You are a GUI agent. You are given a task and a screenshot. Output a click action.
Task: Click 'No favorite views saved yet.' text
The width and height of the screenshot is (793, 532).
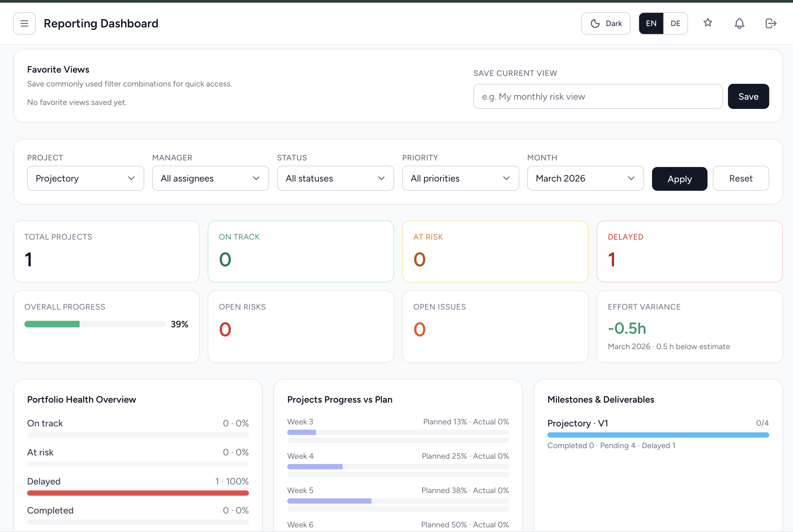click(x=77, y=102)
